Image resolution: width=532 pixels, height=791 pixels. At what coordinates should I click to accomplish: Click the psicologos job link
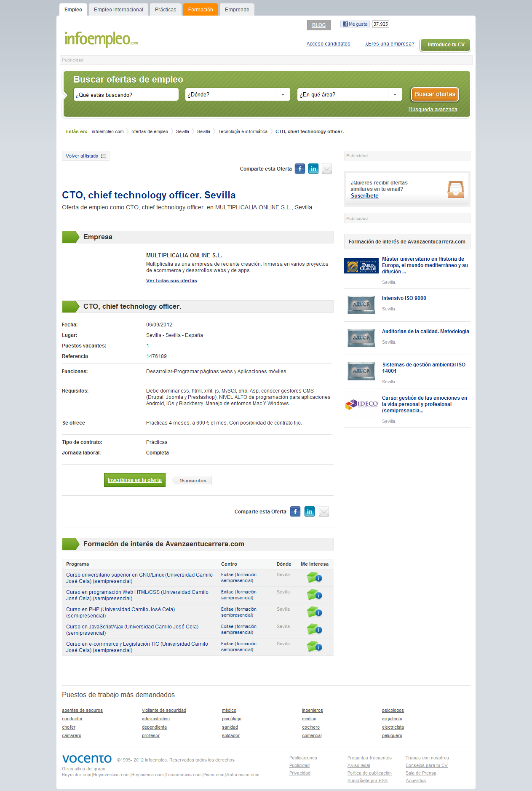tap(393, 711)
